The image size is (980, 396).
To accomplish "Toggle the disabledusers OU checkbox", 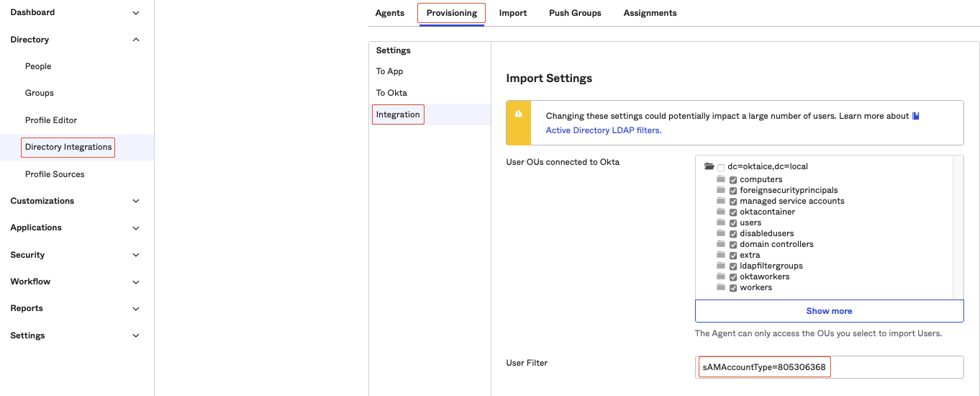I will coord(733,234).
